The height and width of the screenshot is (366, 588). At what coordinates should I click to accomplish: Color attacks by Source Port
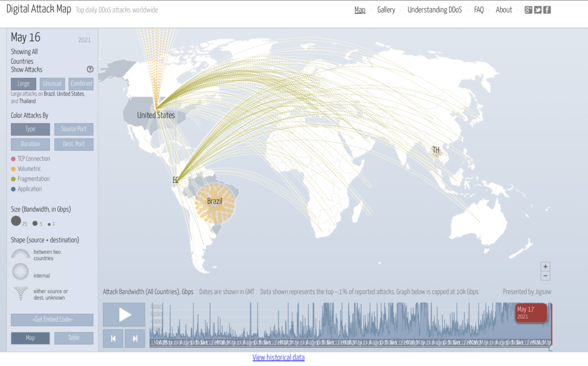pos(73,129)
